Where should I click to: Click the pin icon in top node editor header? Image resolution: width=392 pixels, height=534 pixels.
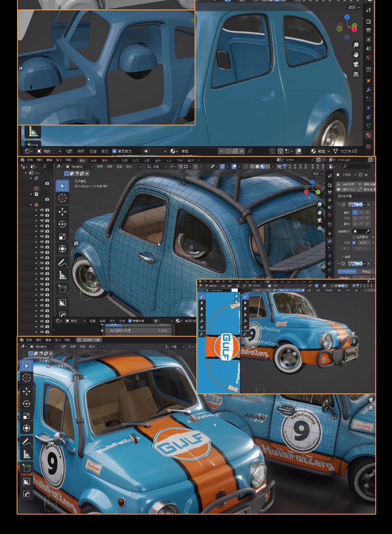pos(250,151)
